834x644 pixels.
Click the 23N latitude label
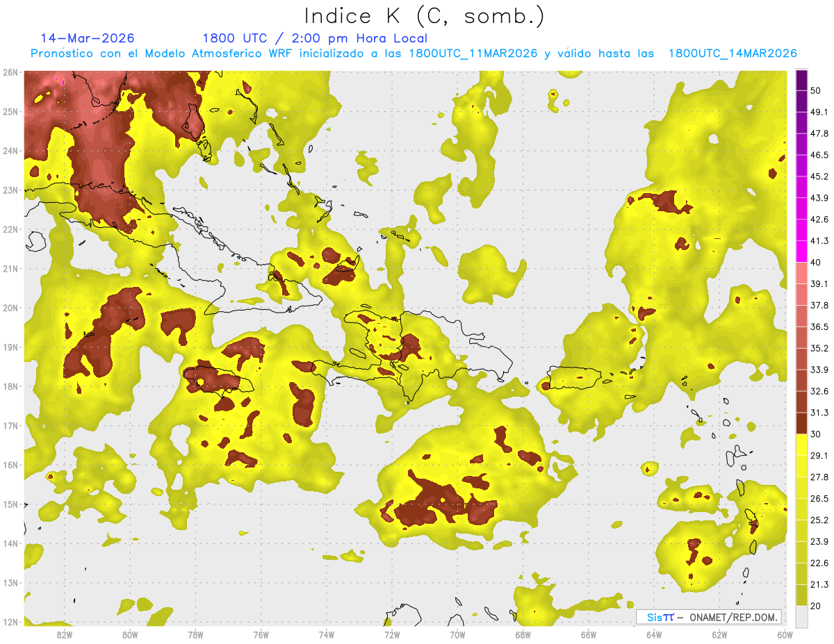click(x=10, y=190)
